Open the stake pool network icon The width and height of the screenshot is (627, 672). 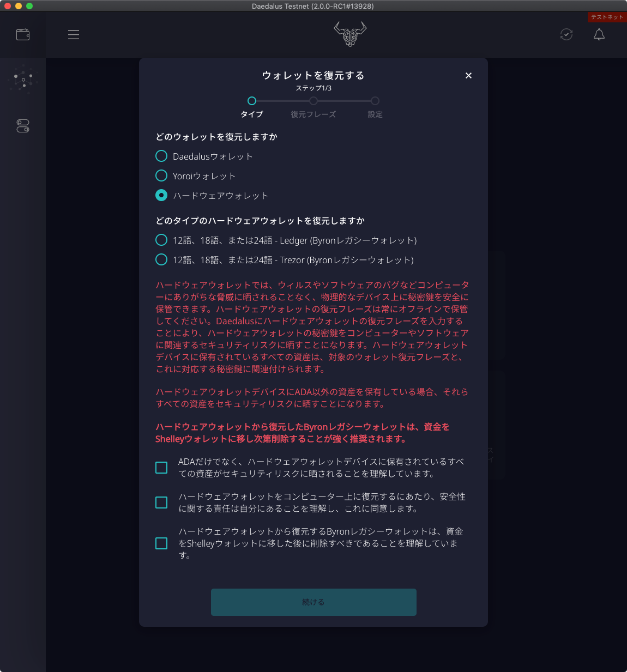tap(23, 81)
